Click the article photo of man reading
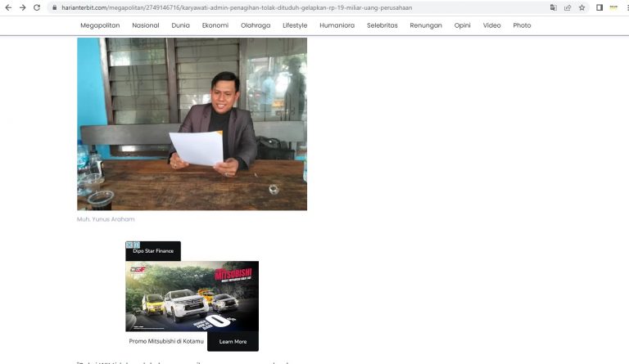Image resolution: width=629 pixels, height=364 pixels. point(192,124)
